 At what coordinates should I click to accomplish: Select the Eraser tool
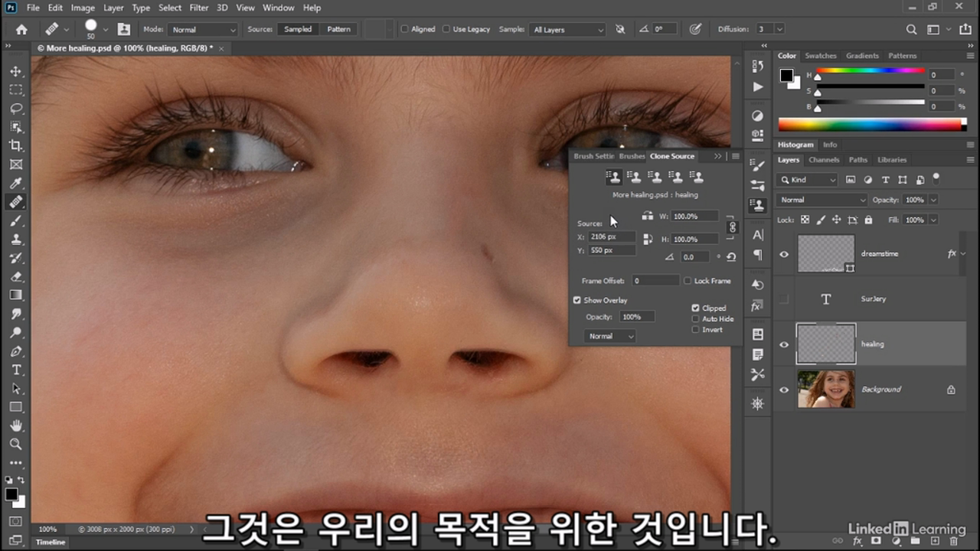click(x=16, y=276)
